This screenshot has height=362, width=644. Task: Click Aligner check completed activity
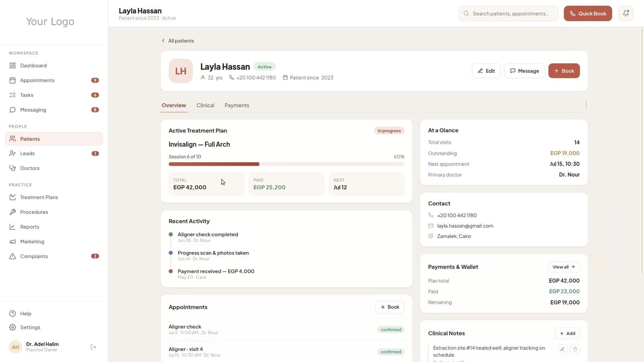point(208,234)
